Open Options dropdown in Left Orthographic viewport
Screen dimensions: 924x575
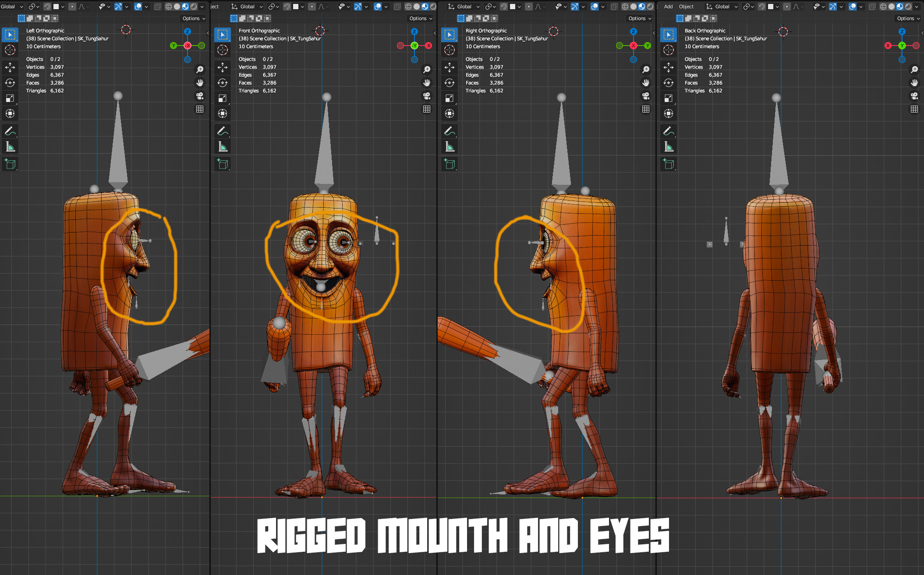[x=194, y=18]
